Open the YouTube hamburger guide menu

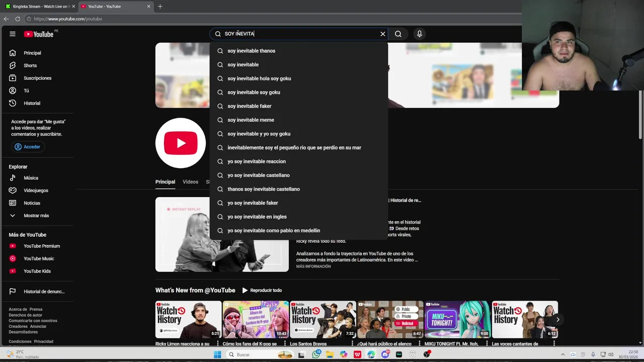[x=12, y=34]
